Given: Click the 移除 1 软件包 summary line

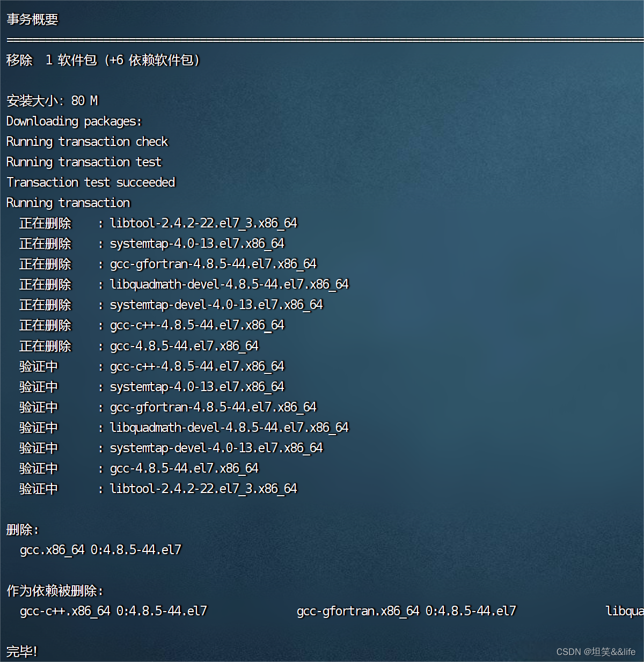Looking at the screenshot, I should pos(102,61).
